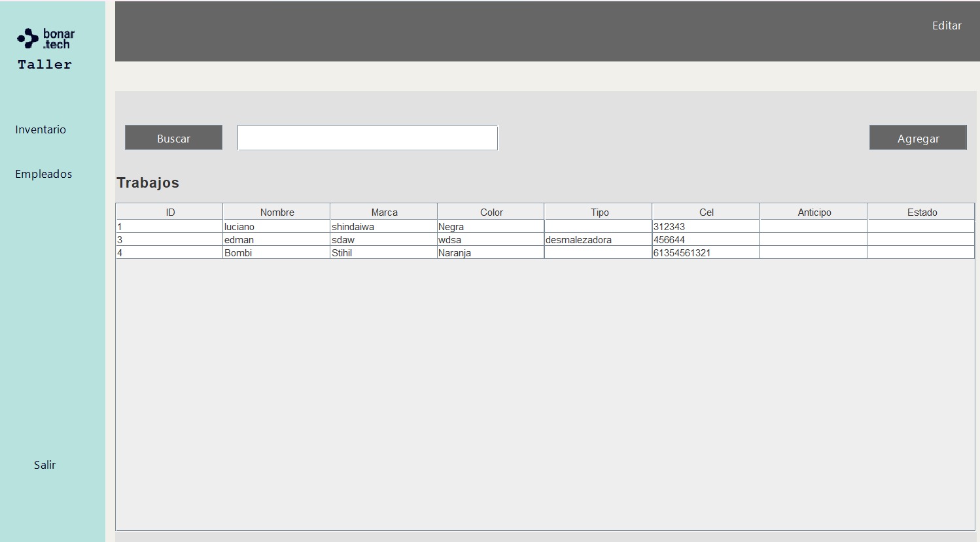980x542 pixels.
Task: Select the row named luciano
Action: point(545,226)
